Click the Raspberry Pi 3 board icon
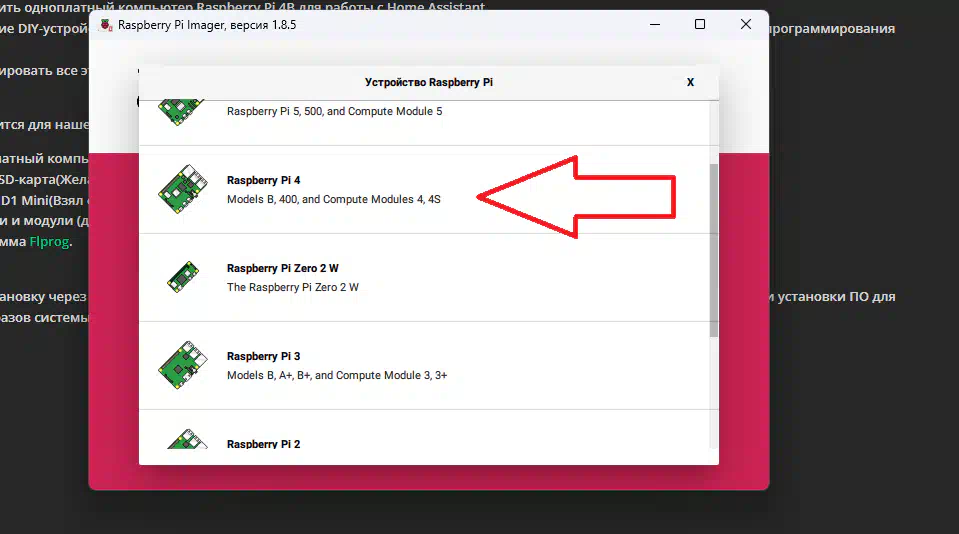 [x=183, y=365]
